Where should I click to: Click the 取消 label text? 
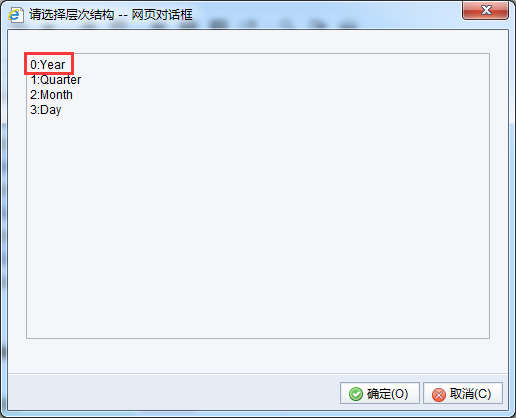[x=461, y=394]
